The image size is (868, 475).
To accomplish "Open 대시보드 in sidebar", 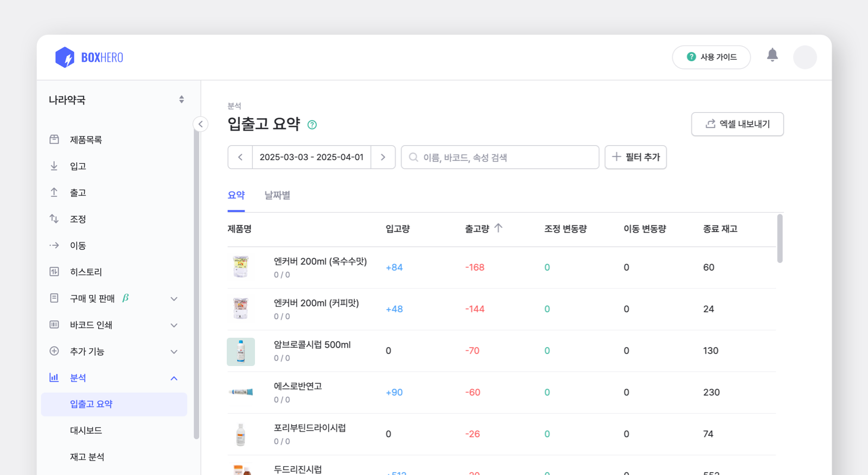I will click(86, 431).
